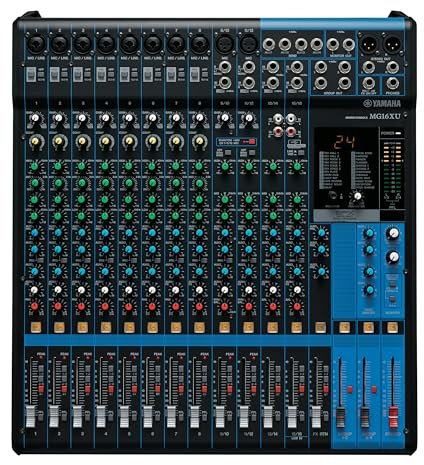This screenshot has width=424, height=465.
Task: Flip the pad switch on channel 1
Action: [x=31, y=74]
